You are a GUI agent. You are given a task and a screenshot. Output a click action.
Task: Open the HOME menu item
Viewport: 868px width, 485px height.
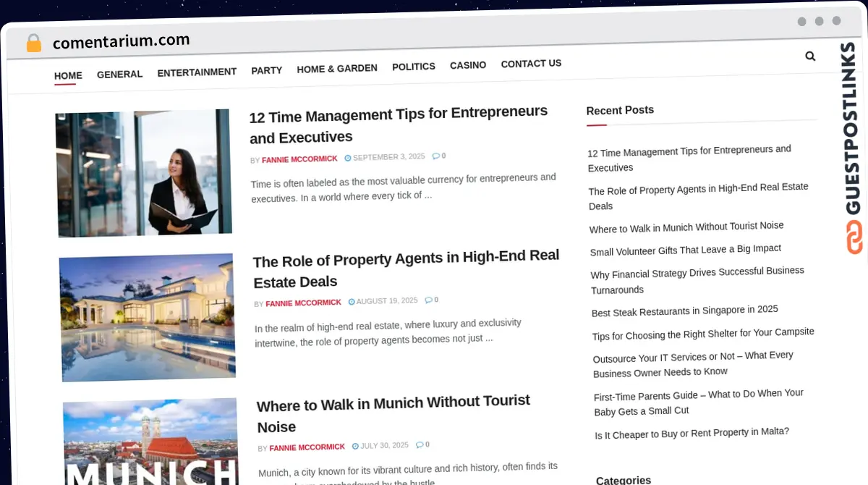(68, 75)
